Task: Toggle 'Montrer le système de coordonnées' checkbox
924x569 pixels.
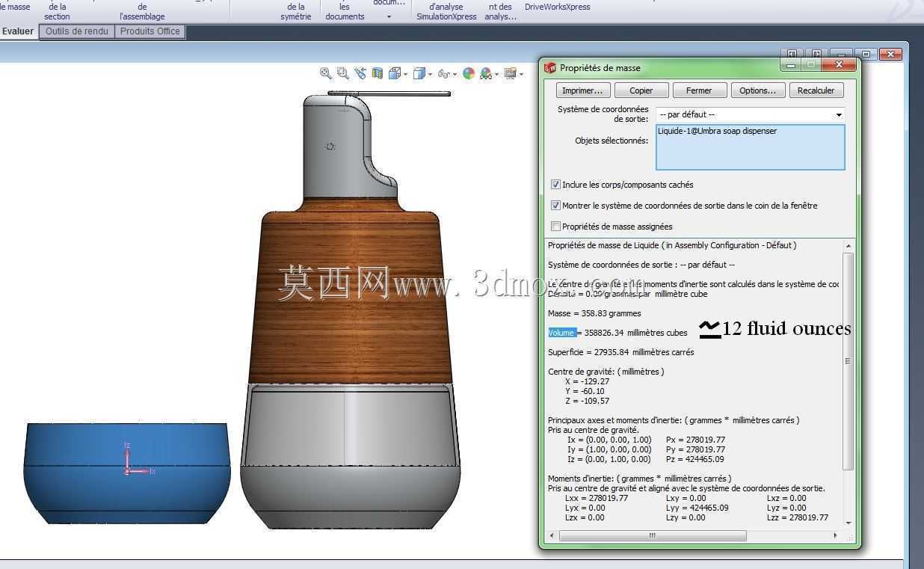Action: 555,206
